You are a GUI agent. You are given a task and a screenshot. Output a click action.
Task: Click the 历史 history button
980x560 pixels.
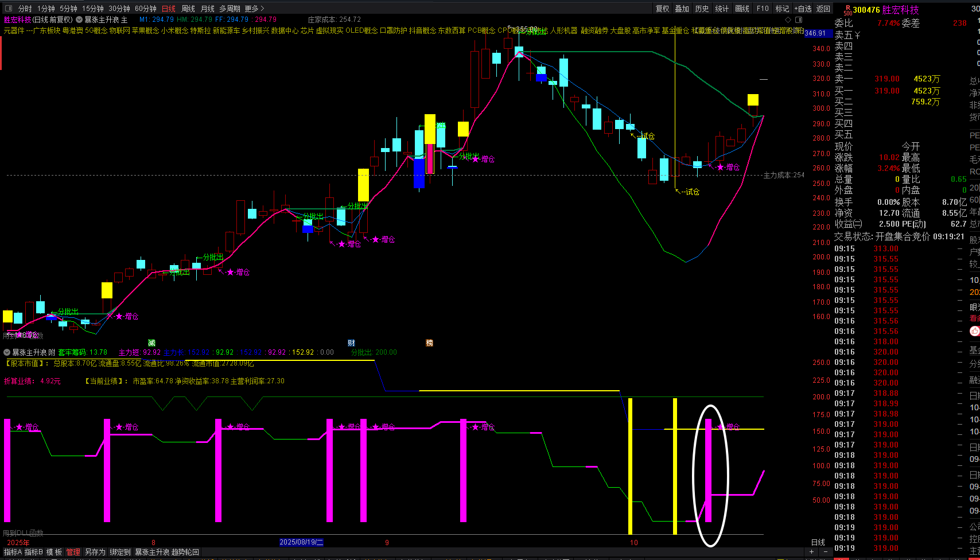coord(702,9)
